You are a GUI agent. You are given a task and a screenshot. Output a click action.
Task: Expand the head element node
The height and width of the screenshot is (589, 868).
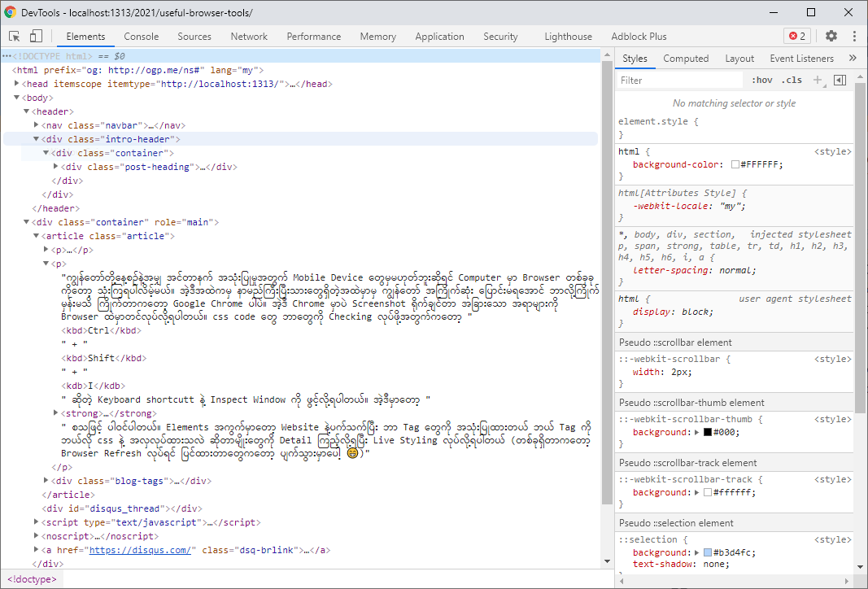coord(16,84)
